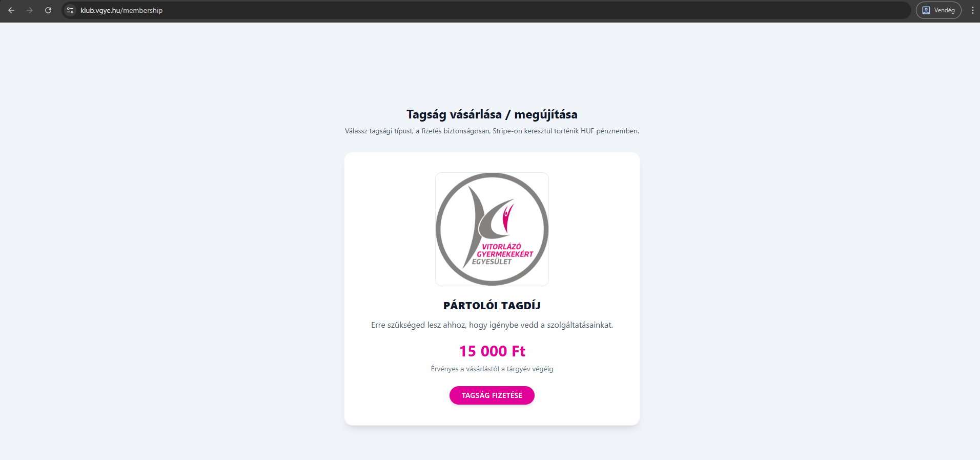Click the 'Erre szükséged lesz' description text

[492, 325]
